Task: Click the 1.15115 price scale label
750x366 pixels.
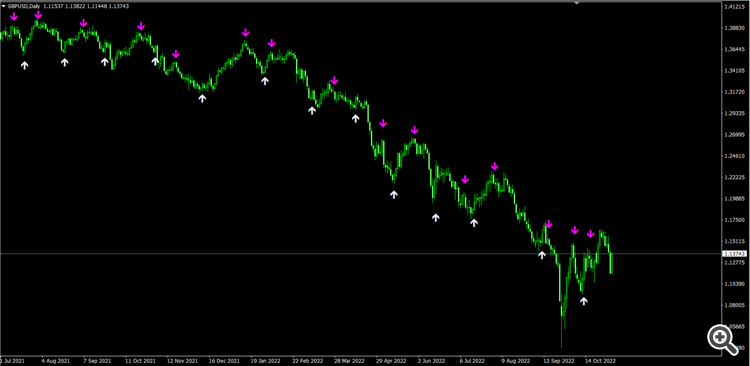Action: click(734, 241)
